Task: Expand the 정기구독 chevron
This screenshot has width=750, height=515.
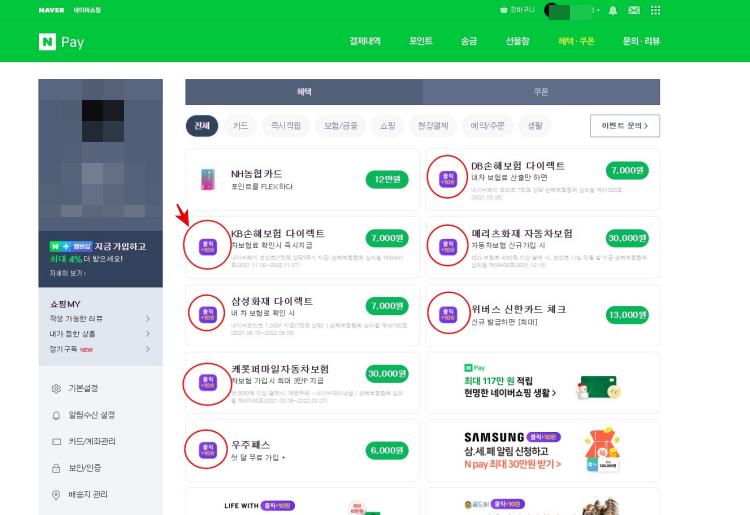Action: (147, 349)
